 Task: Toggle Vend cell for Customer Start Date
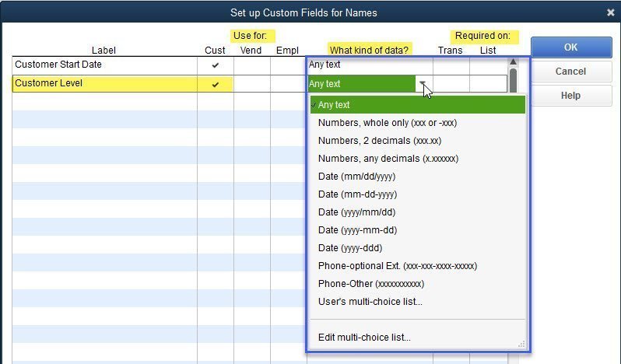pos(252,65)
